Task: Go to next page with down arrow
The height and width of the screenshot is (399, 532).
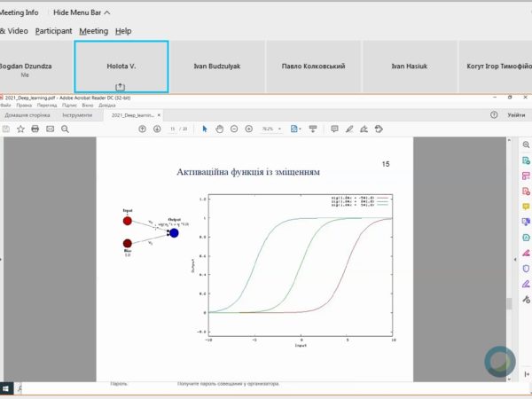Action: click(x=156, y=129)
